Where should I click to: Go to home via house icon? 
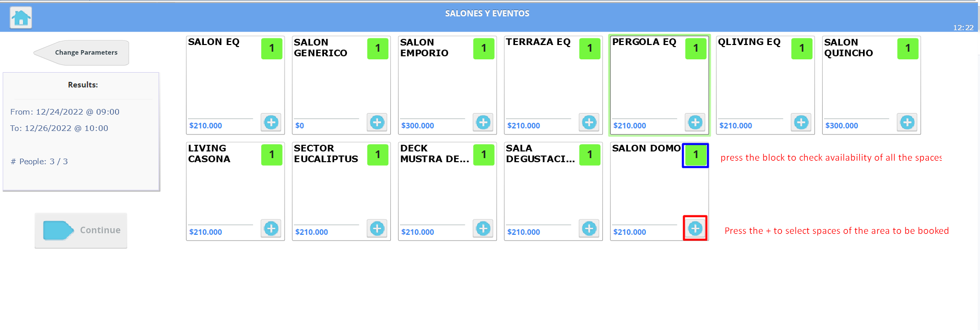(x=21, y=18)
